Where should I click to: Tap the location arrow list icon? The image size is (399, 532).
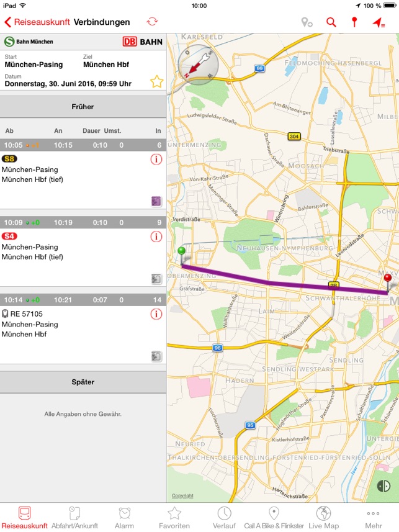pyautogui.click(x=378, y=22)
